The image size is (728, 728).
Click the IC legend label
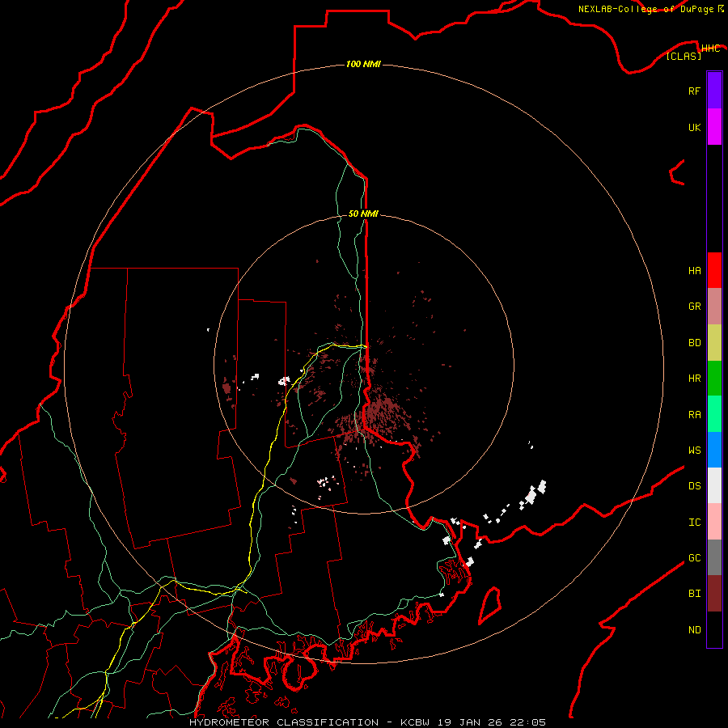coord(694,523)
